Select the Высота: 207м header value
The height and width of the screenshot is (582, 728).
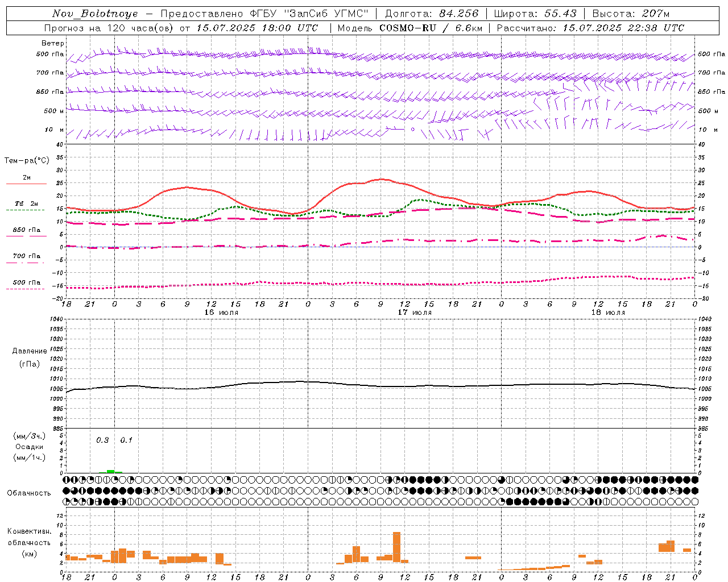coord(631,14)
